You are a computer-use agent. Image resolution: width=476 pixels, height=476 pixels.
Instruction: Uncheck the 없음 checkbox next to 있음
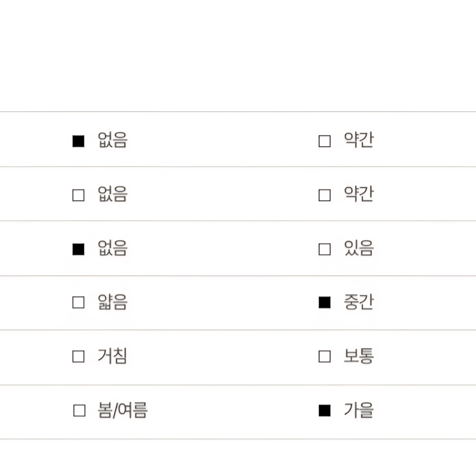[78, 249]
